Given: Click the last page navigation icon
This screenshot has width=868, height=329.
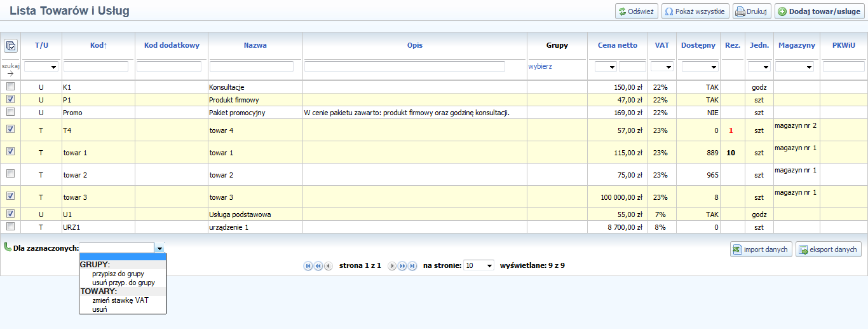Looking at the screenshot, I should (412, 266).
